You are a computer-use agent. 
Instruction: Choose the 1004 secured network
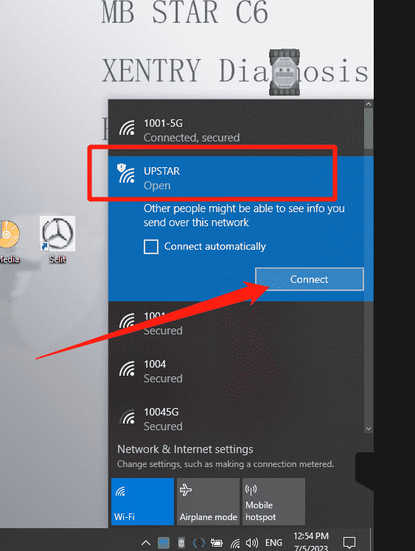coord(236,371)
